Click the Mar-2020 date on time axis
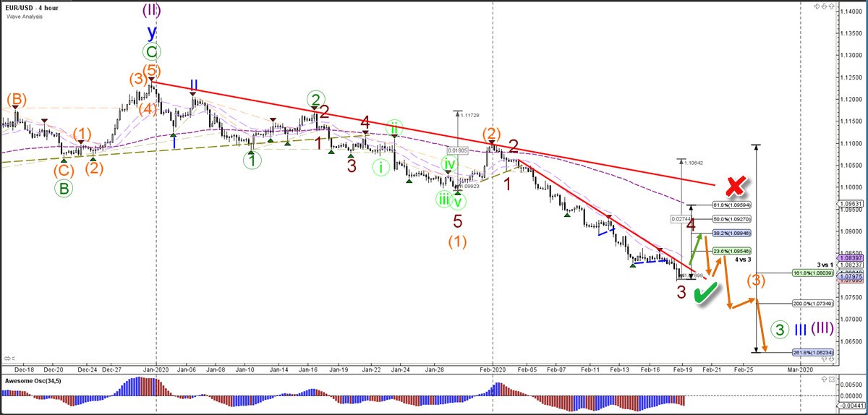868x415 pixels. point(800,369)
